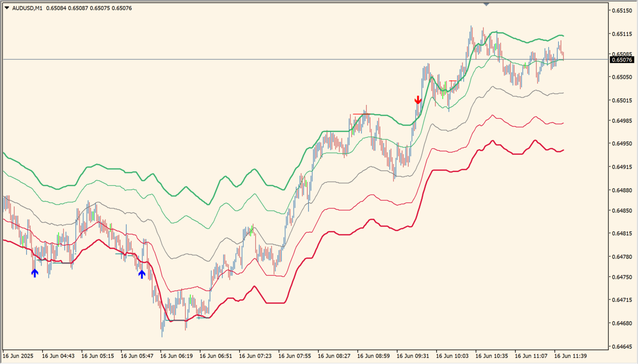Click the 0.65115 price axis label

coord(623,34)
